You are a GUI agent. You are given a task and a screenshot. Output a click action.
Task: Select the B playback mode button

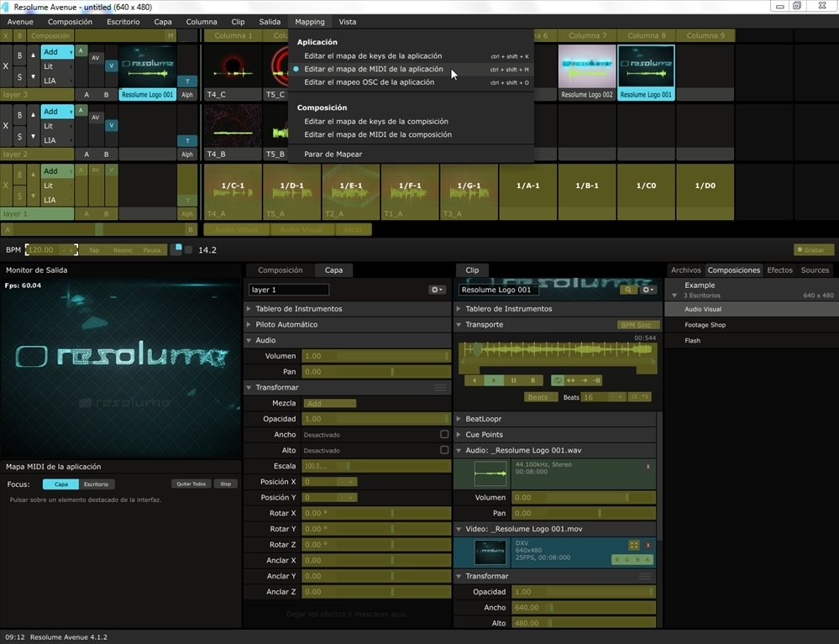click(x=533, y=380)
